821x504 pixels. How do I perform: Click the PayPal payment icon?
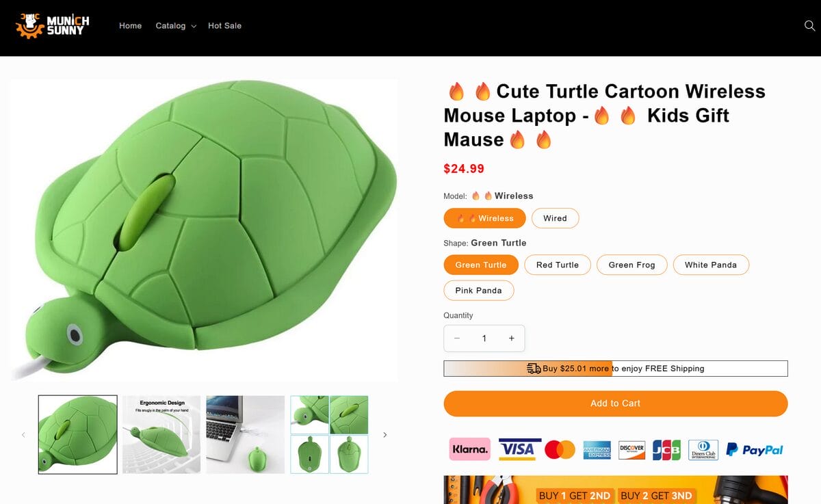point(755,449)
